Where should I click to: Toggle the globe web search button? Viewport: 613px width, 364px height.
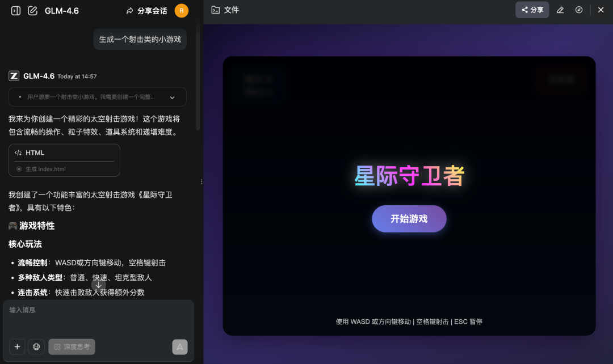pyautogui.click(x=36, y=346)
